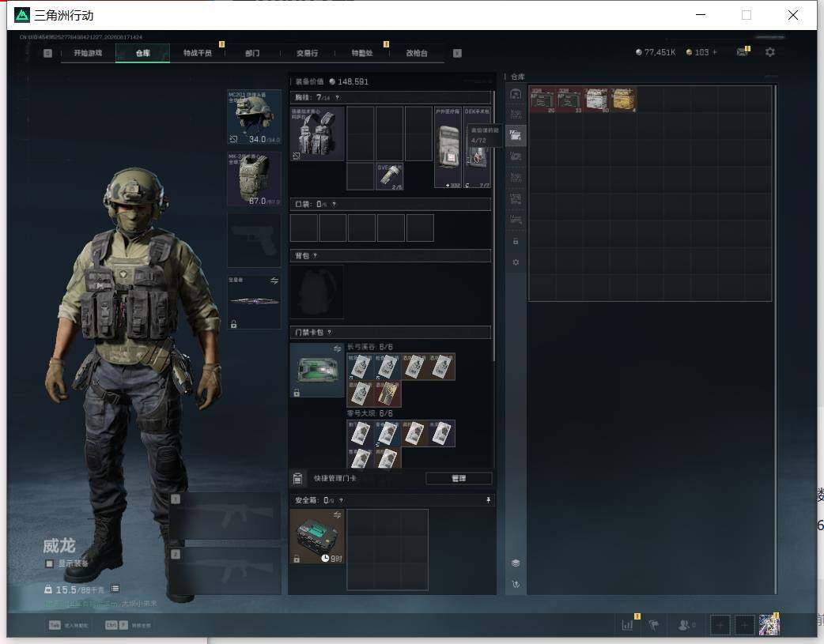Swap safe box via its arrows icon

[x=338, y=514]
